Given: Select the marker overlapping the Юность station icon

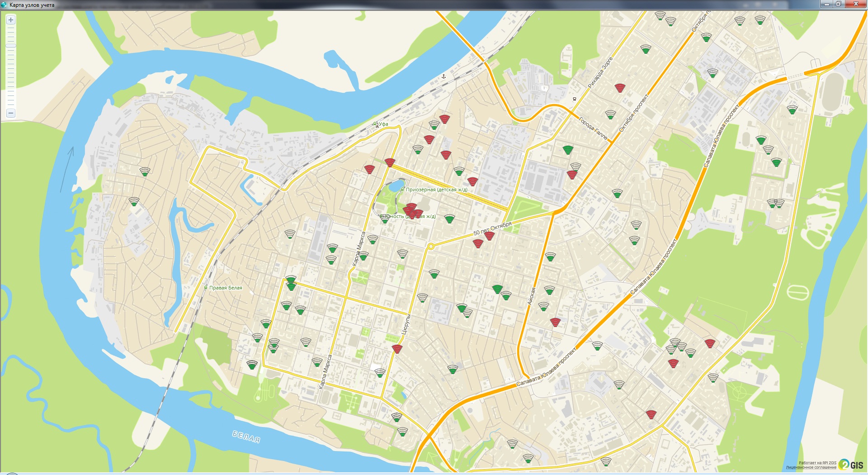Looking at the screenshot, I should pyautogui.click(x=385, y=219).
